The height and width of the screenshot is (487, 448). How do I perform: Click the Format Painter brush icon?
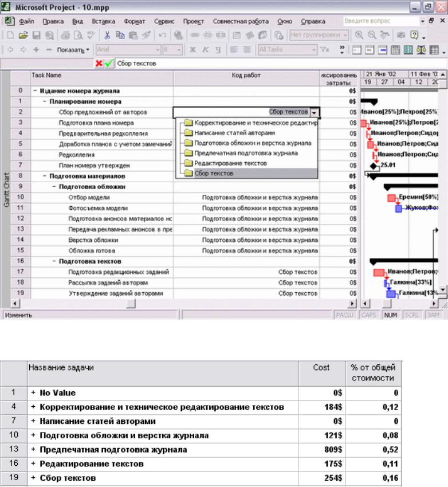[146, 36]
